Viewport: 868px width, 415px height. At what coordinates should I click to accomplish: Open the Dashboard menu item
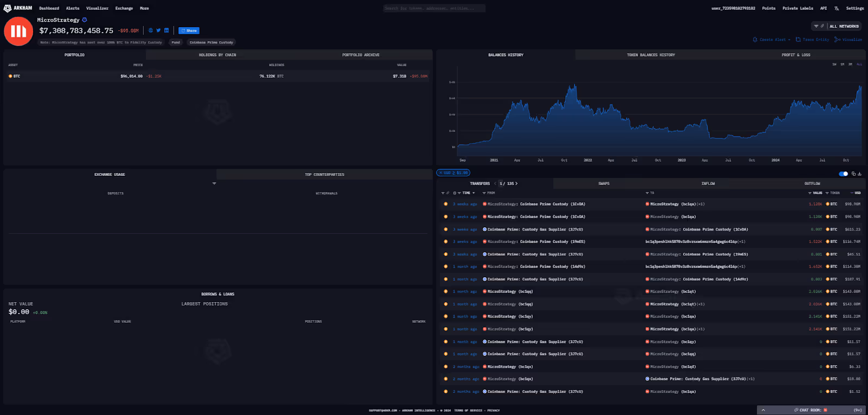click(49, 8)
